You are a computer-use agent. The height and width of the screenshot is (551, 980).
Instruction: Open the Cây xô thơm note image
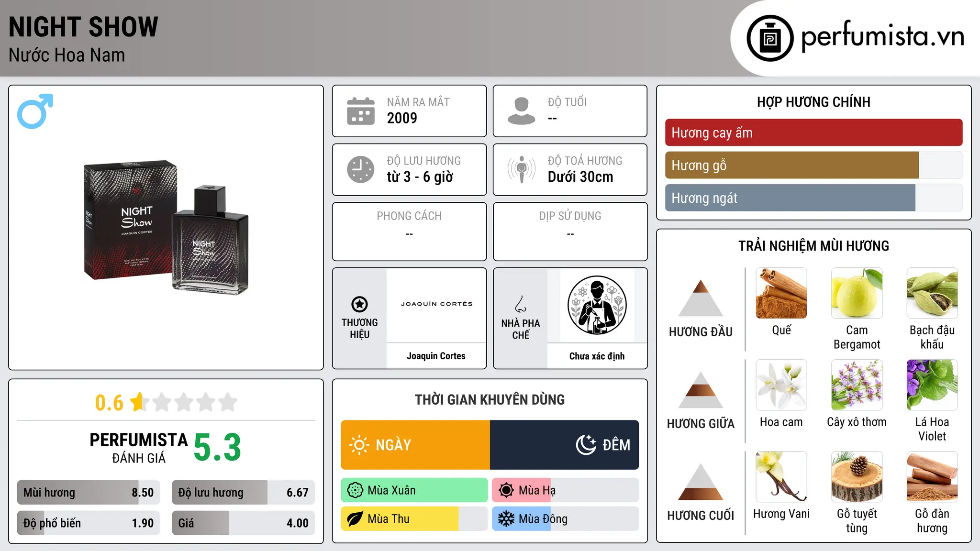pos(857,385)
